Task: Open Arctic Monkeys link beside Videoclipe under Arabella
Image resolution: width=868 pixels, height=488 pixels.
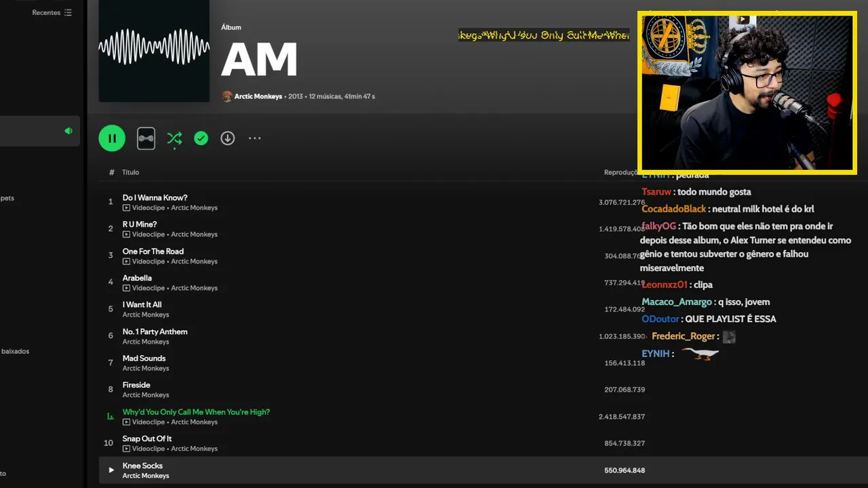Action: click(194, 288)
